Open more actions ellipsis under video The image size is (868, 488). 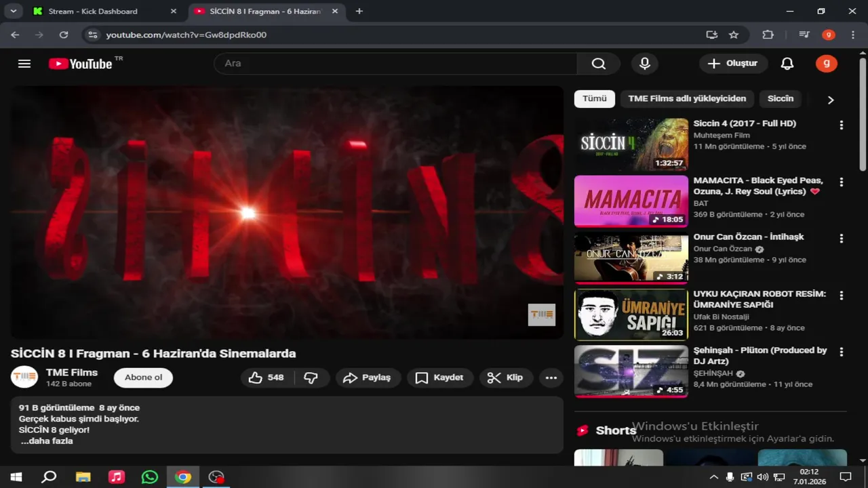pyautogui.click(x=551, y=378)
